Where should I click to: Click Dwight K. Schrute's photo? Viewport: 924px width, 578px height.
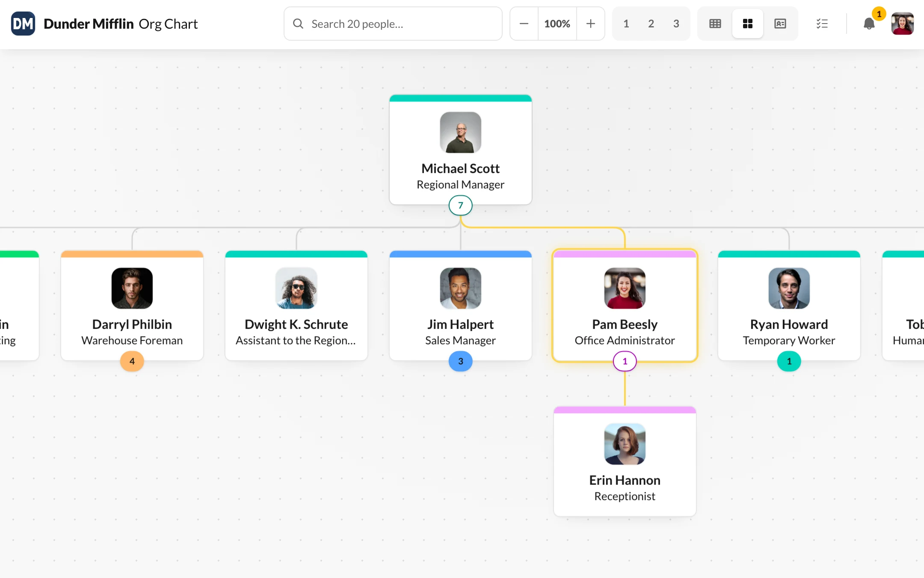click(x=296, y=289)
